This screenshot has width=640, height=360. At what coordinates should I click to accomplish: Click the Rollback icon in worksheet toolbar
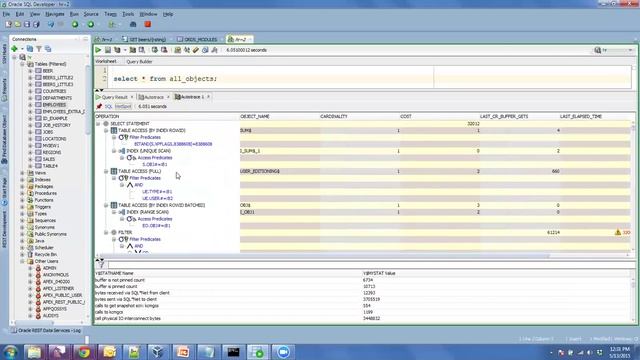(164, 50)
